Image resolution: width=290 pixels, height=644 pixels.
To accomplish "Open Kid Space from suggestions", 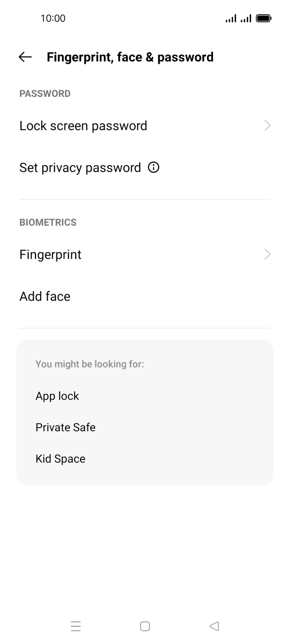I will pos(60,459).
